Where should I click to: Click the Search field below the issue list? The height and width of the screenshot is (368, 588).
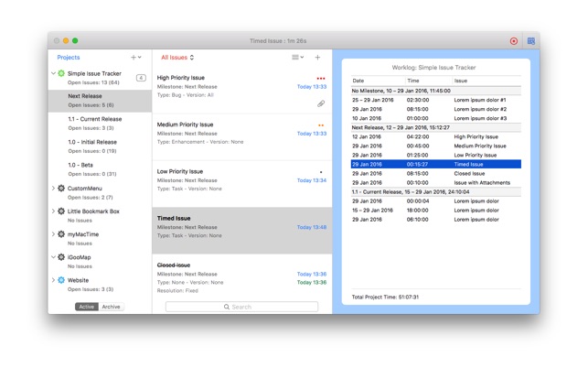[242, 307]
